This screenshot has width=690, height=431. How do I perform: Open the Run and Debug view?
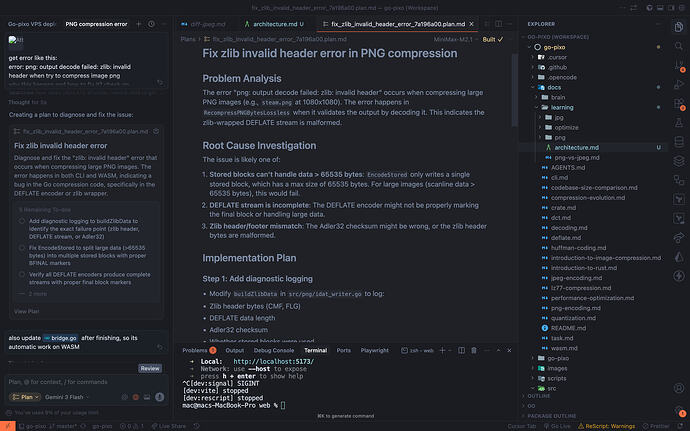pyautogui.click(x=679, y=84)
